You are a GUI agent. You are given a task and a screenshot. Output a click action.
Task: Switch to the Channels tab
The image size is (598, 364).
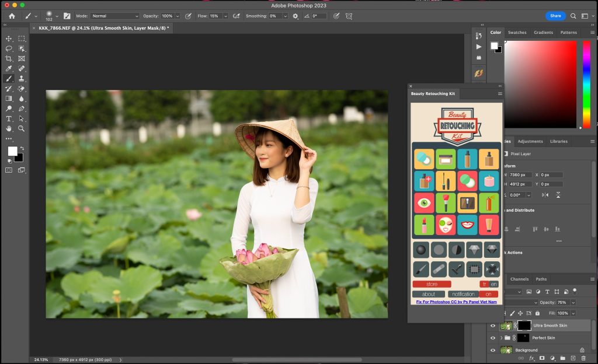(x=520, y=279)
